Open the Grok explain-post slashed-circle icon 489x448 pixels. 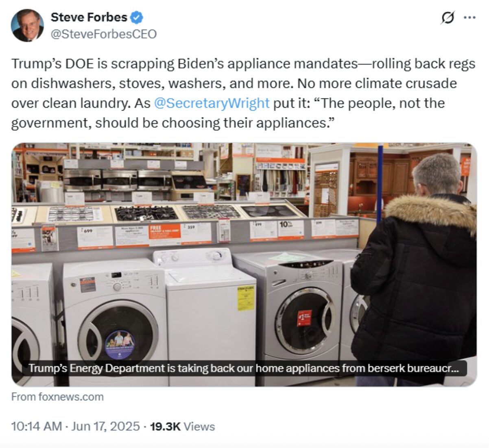click(x=448, y=18)
